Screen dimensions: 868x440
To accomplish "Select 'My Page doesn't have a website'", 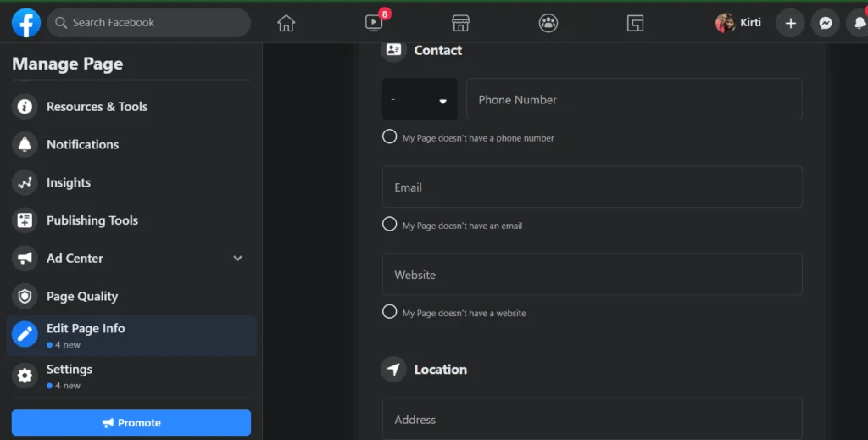I will (390, 311).
